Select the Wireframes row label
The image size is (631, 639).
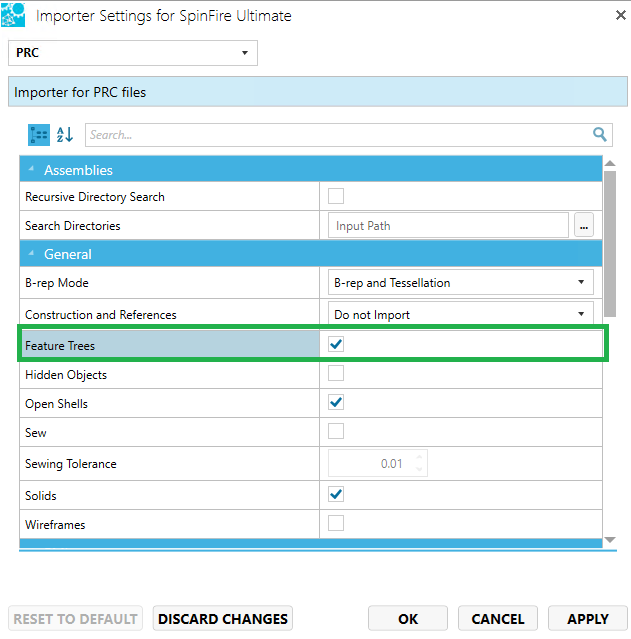55,524
